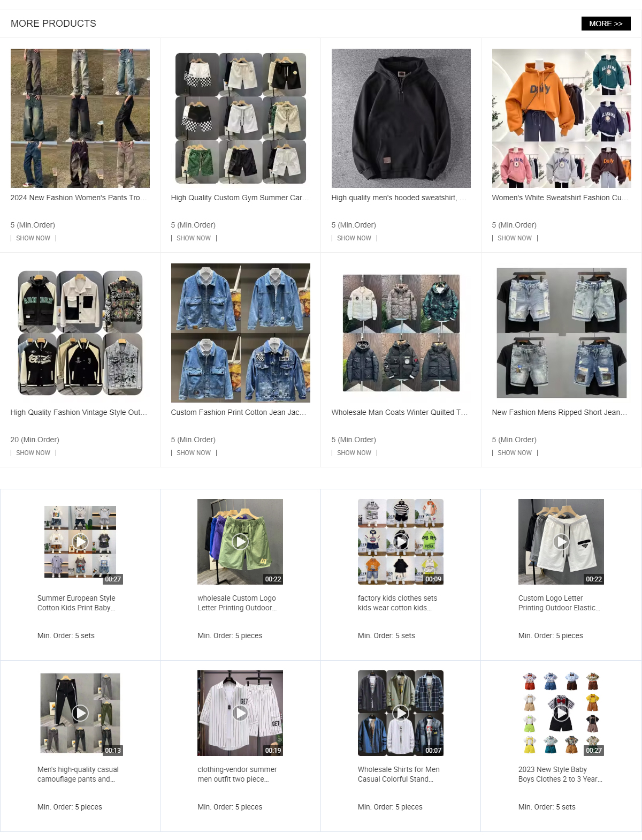
Task: Click the MORE >> button
Action: (x=606, y=24)
